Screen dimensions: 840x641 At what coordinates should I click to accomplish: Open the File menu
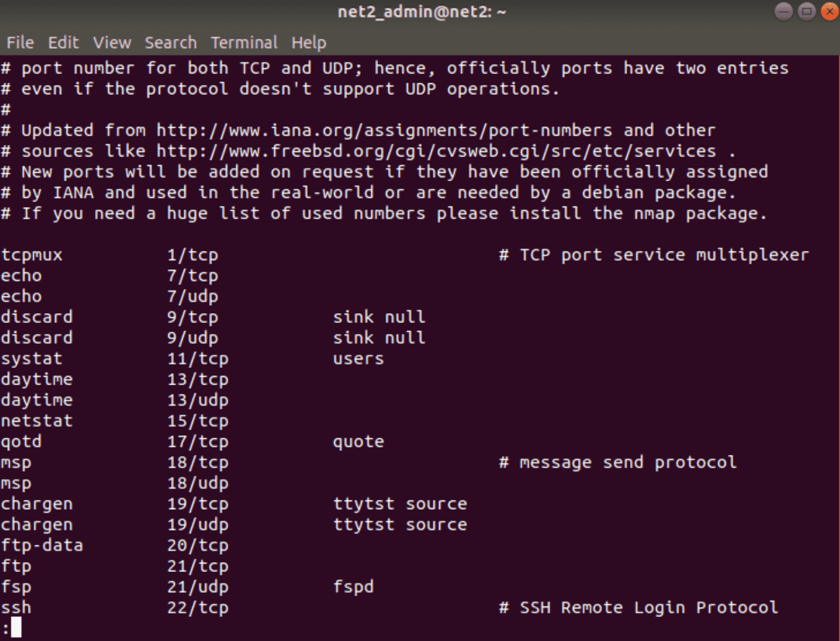20,43
